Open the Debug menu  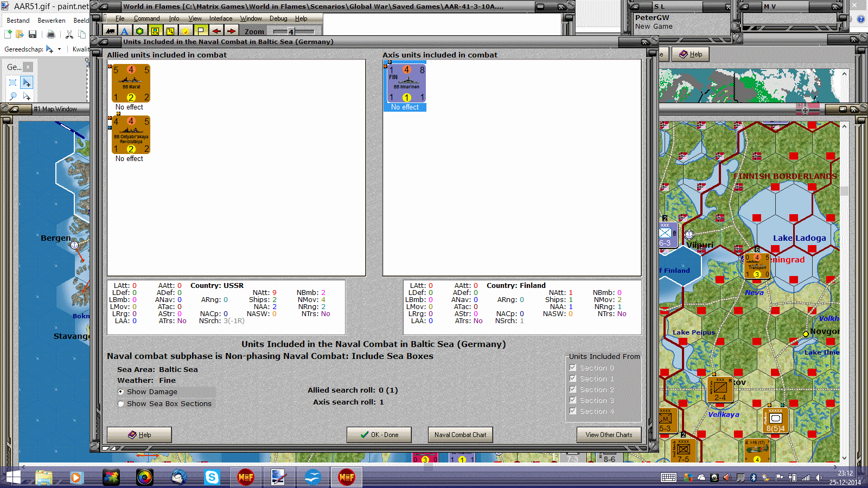point(278,18)
